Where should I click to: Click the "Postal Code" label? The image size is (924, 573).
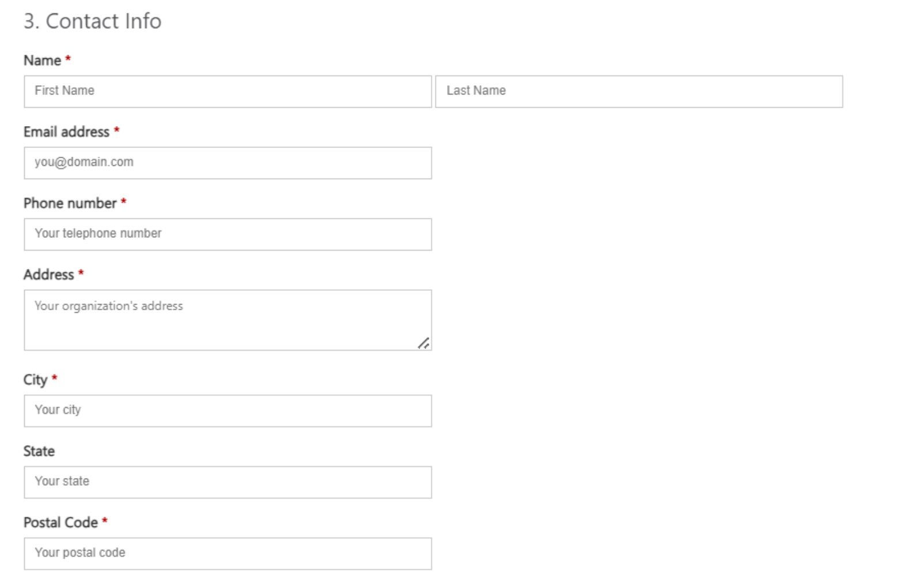click(60, 523)
